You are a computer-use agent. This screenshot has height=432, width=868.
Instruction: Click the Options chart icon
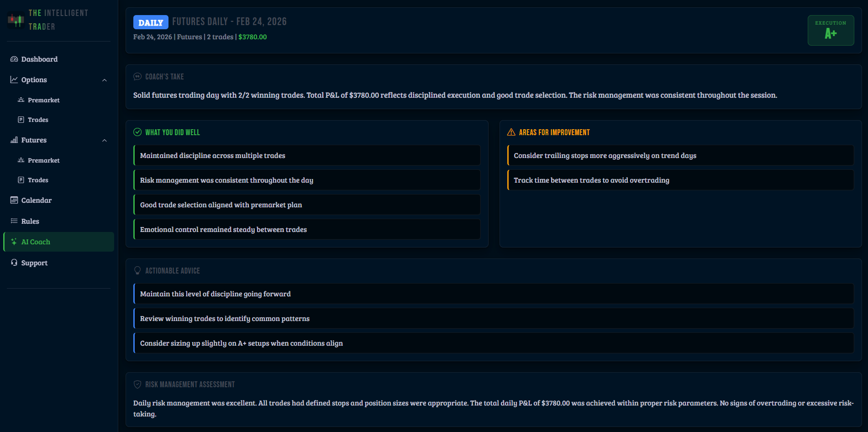[14, 79]
